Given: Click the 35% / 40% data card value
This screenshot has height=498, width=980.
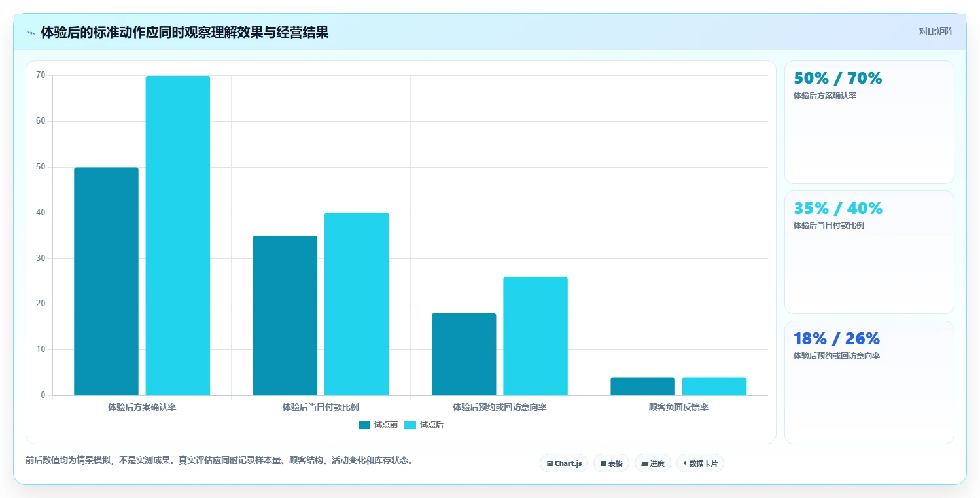Looking at the screenshot, I should [x=838, y=209].
